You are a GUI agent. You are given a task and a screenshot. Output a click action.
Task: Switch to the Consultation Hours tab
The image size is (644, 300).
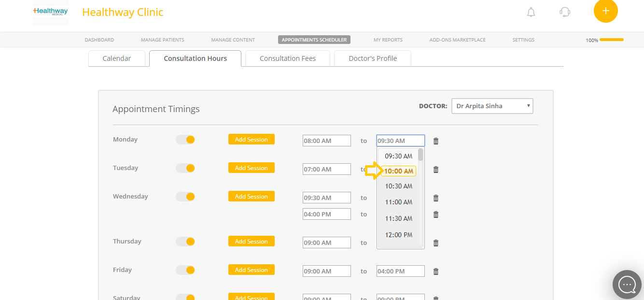195,58
